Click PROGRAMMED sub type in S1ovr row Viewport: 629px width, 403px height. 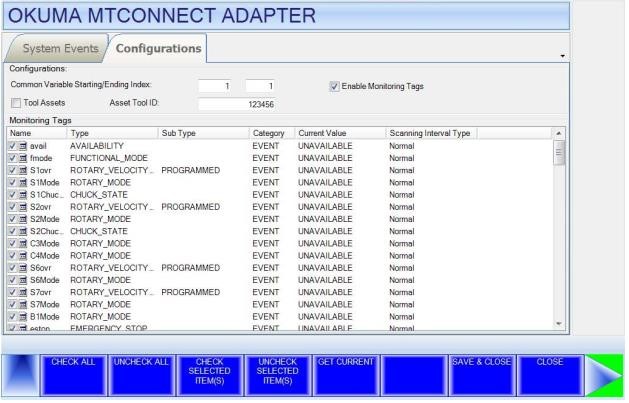pos(191,171)
